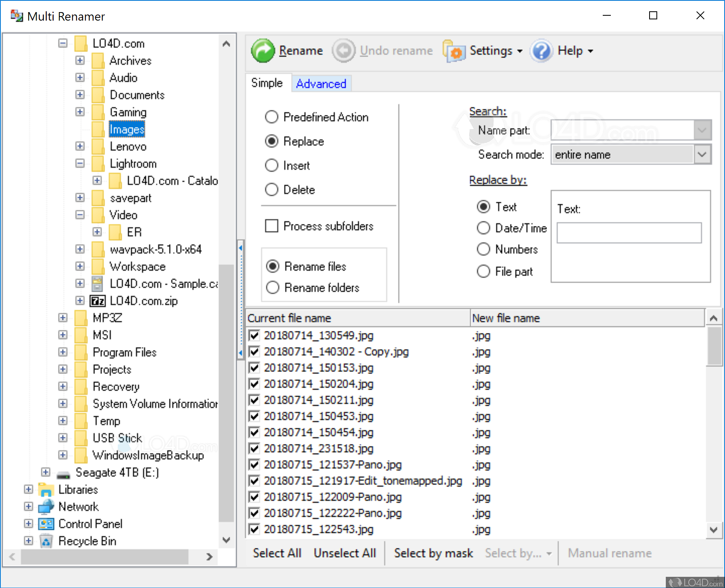Open the Name part dropdown
Screen dimensions: 725x588
(x=702, y=130)
